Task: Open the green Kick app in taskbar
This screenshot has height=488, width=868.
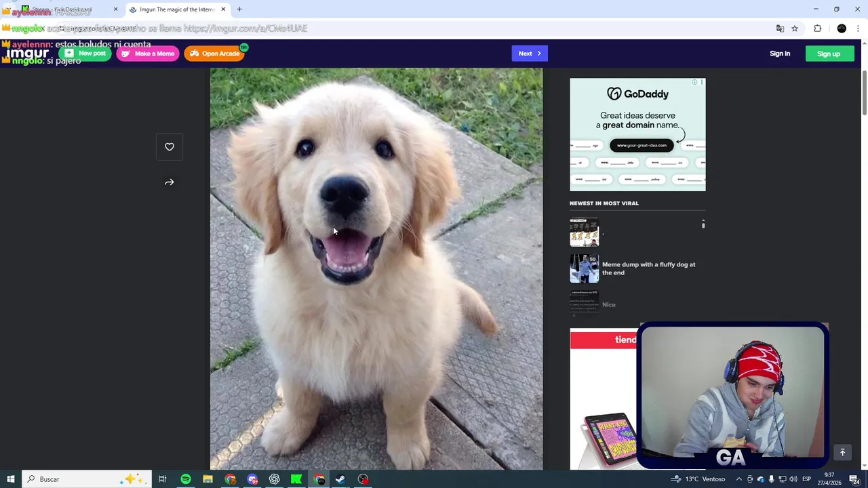Action: pyautogui.click(x=296, y=479)
